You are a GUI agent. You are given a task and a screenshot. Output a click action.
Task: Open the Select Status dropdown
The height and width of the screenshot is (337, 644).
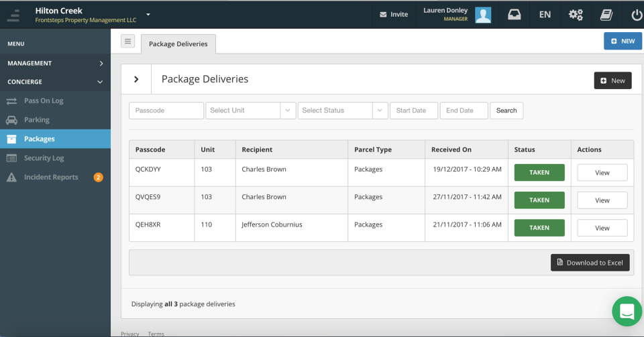click(342, 111)
